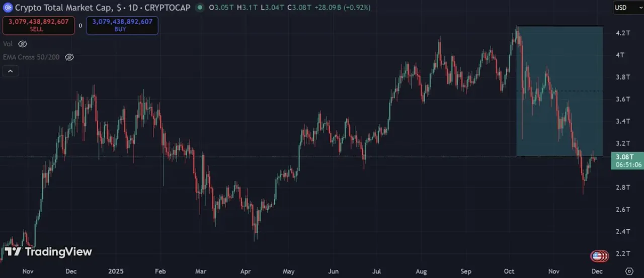The image size is (644, 278).
Task: Open the chart settings gear icon
Action: pyautogui.click(x=628, y=271)
